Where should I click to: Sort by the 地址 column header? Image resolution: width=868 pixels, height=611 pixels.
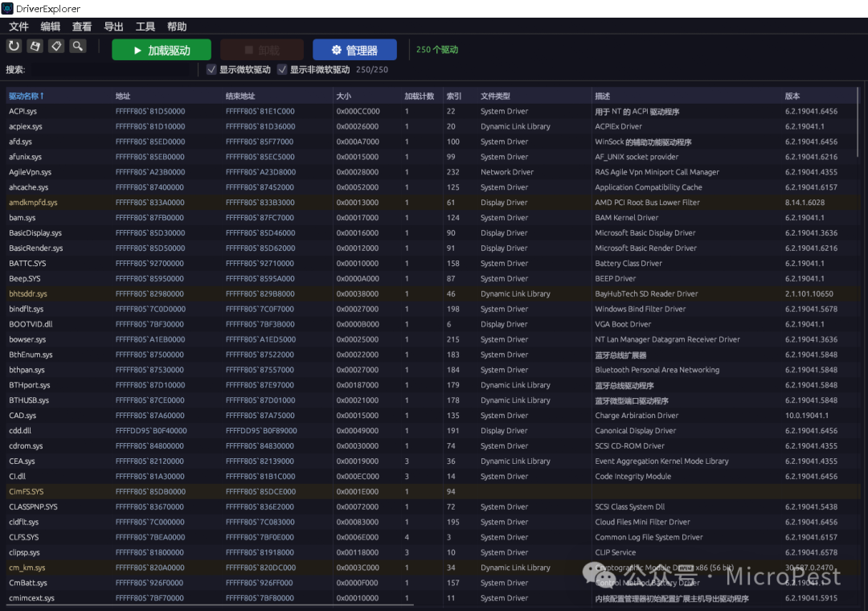click(x=167, y=96)
